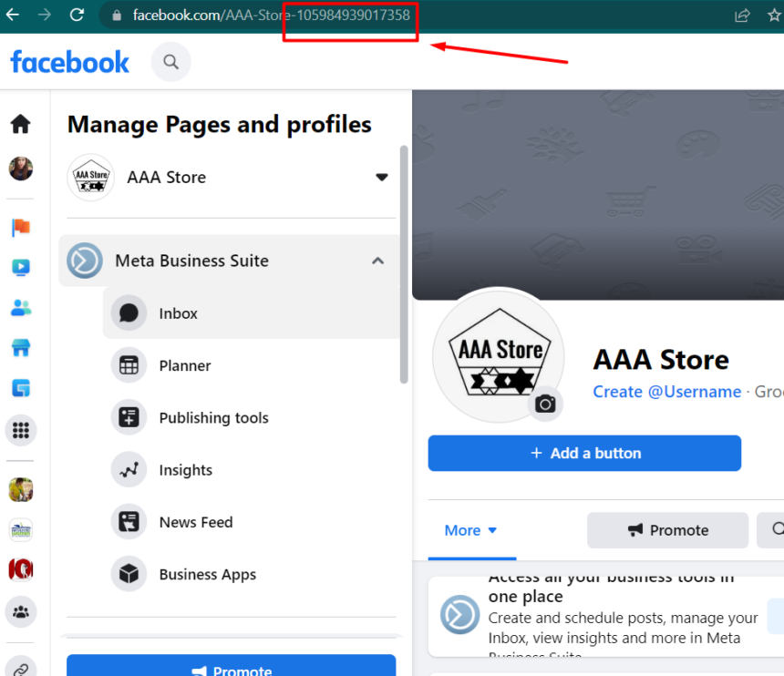Click the camera icon on profile picture
784x676 pixels.
point(545,404)
